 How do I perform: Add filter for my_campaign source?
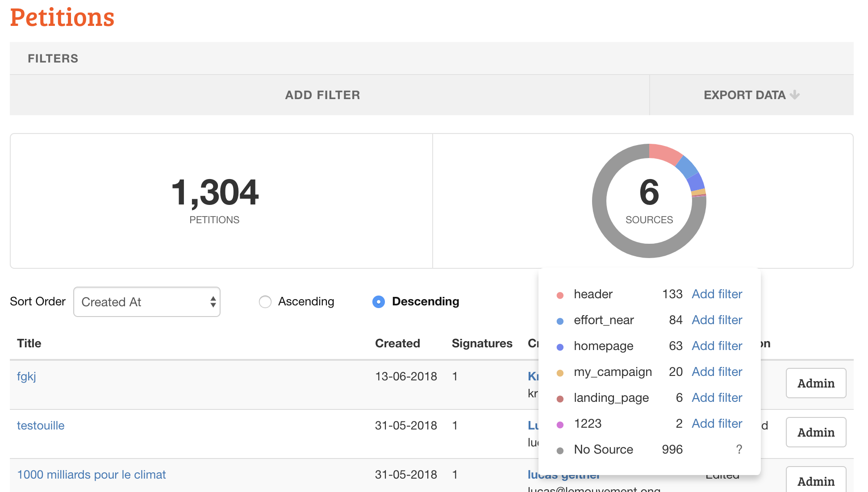717,372
